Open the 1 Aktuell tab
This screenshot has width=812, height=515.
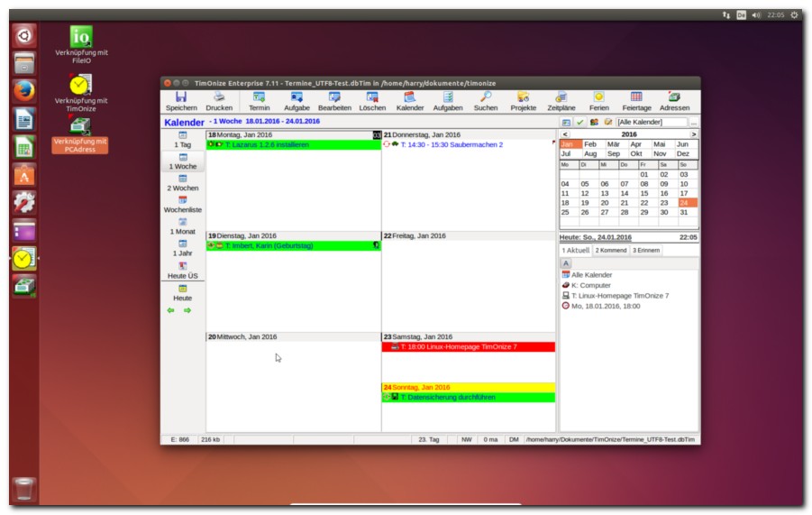(x=576, y=250)
